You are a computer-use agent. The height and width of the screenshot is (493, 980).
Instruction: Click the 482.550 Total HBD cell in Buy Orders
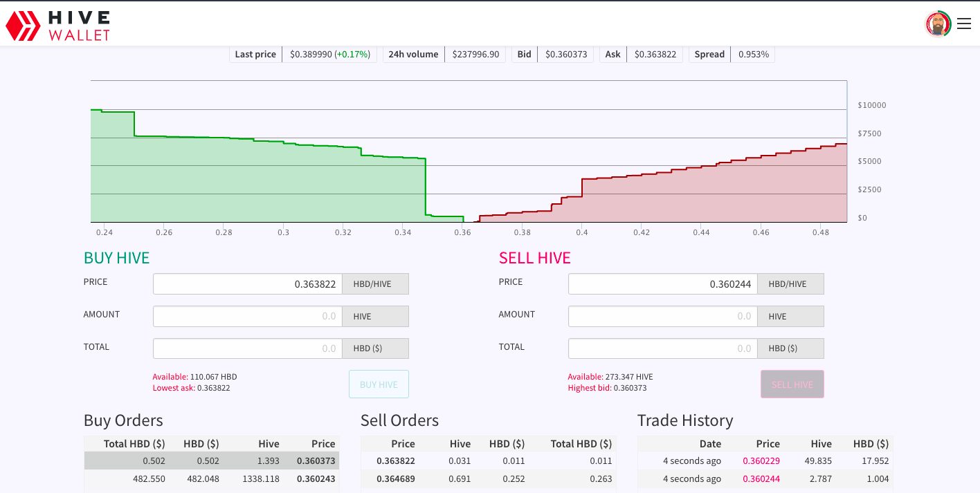tap(149, 478)
